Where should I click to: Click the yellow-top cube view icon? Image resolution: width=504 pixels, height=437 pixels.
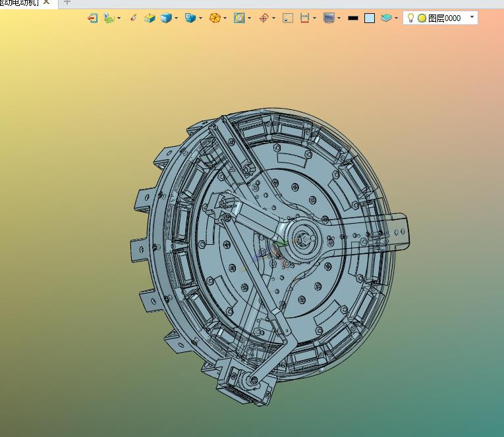click(x=150, y=18)
